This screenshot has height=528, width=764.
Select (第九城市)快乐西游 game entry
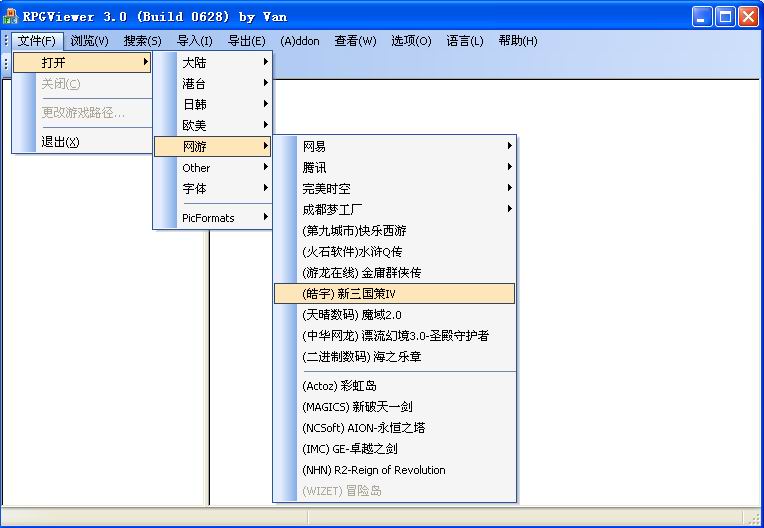(x=394, y=230)
